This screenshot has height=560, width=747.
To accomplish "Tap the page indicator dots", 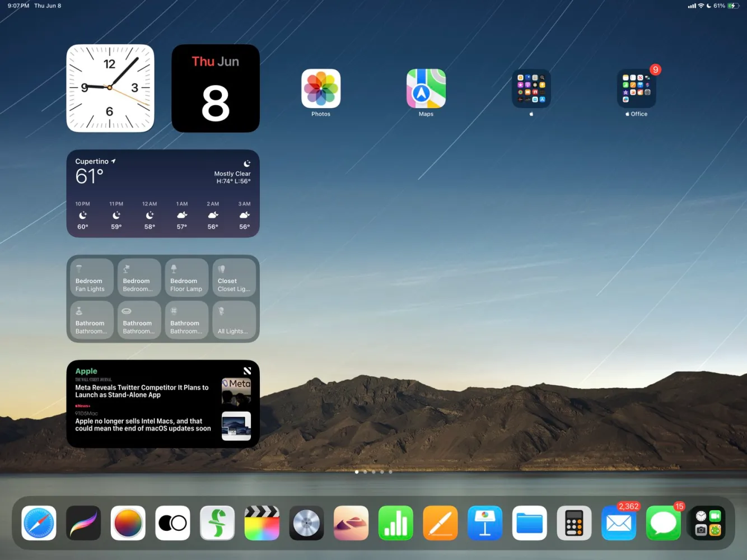I will pos(373,472).
